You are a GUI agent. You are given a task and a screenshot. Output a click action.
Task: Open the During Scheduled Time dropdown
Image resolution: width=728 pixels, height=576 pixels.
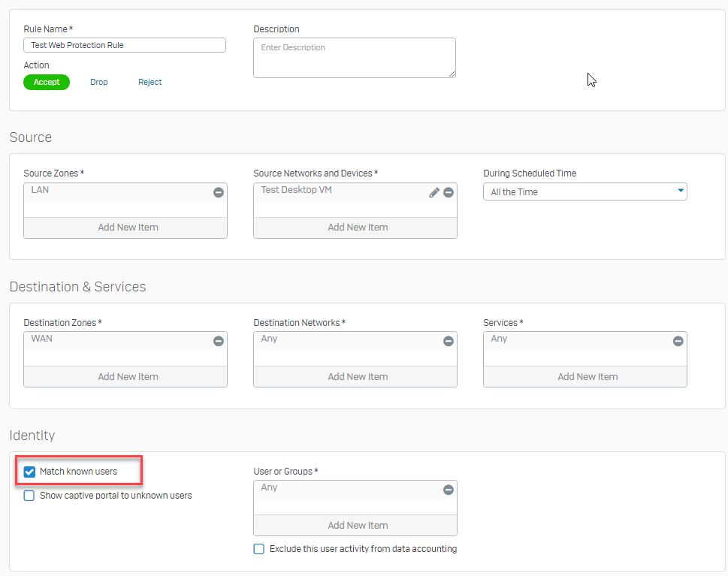coord(585,191)
